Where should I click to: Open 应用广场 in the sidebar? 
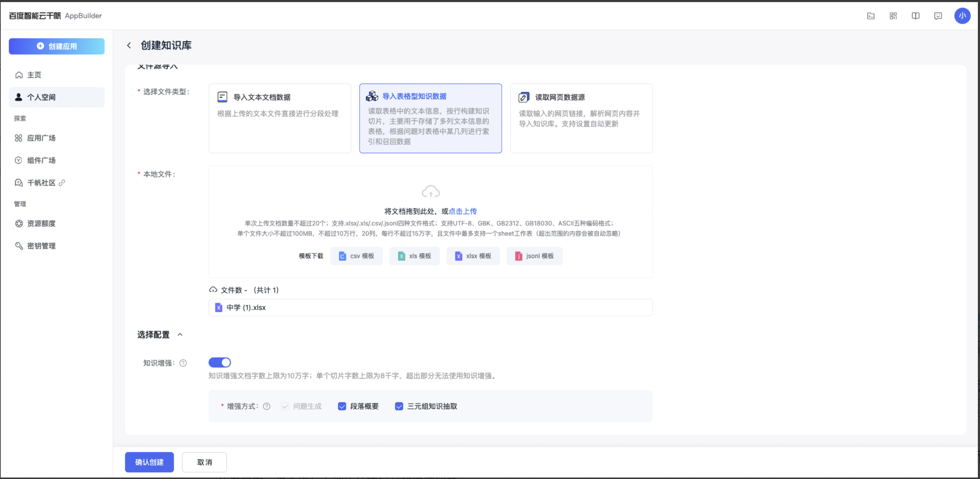coord(57,138)
